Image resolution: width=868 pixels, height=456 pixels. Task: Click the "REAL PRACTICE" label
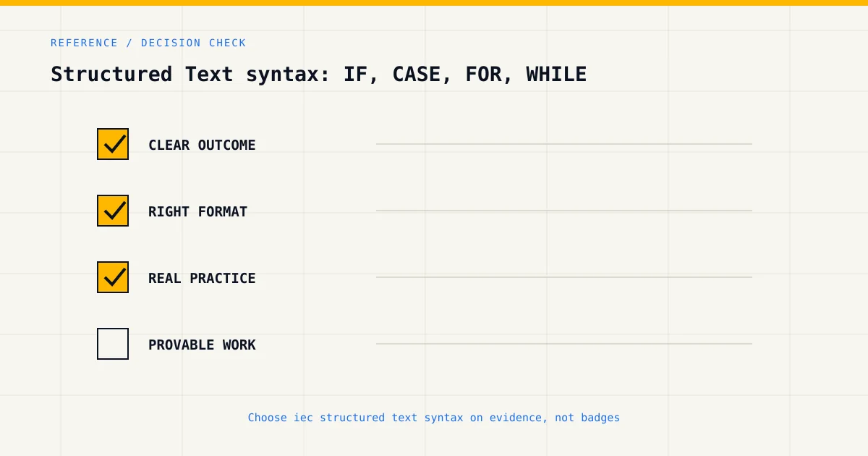tap(202, 278)
